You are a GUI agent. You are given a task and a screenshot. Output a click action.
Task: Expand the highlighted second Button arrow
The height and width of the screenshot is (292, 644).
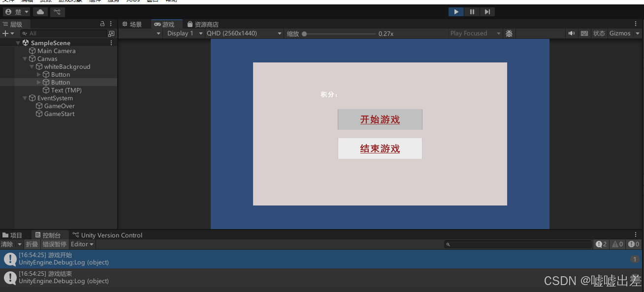(39, 82)
